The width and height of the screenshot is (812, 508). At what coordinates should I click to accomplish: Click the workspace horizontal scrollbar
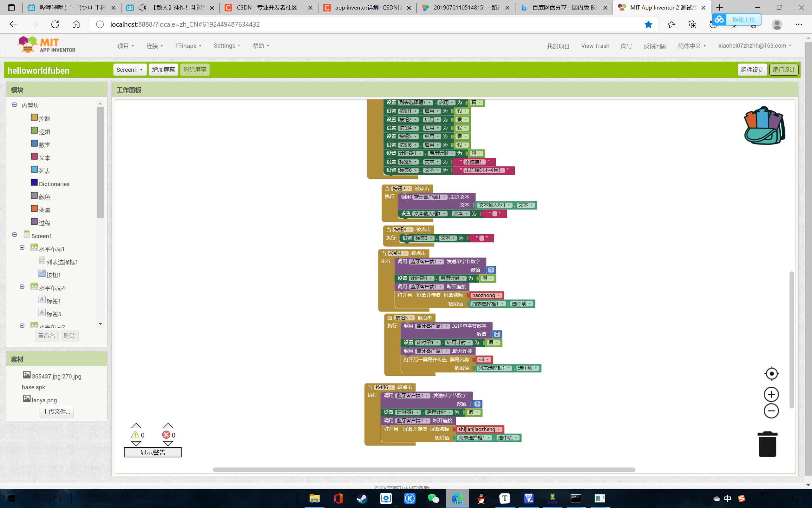click(424, 470)
